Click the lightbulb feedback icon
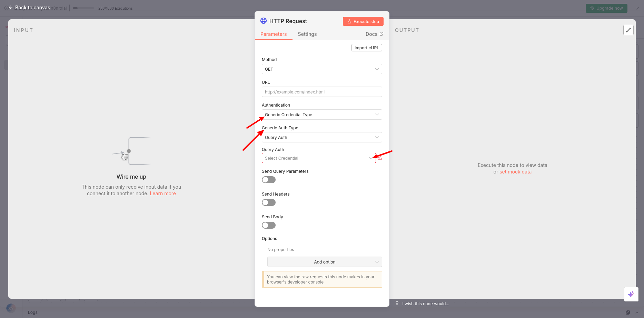This screenshot has height=318, width=644. [x=397, y=304]
